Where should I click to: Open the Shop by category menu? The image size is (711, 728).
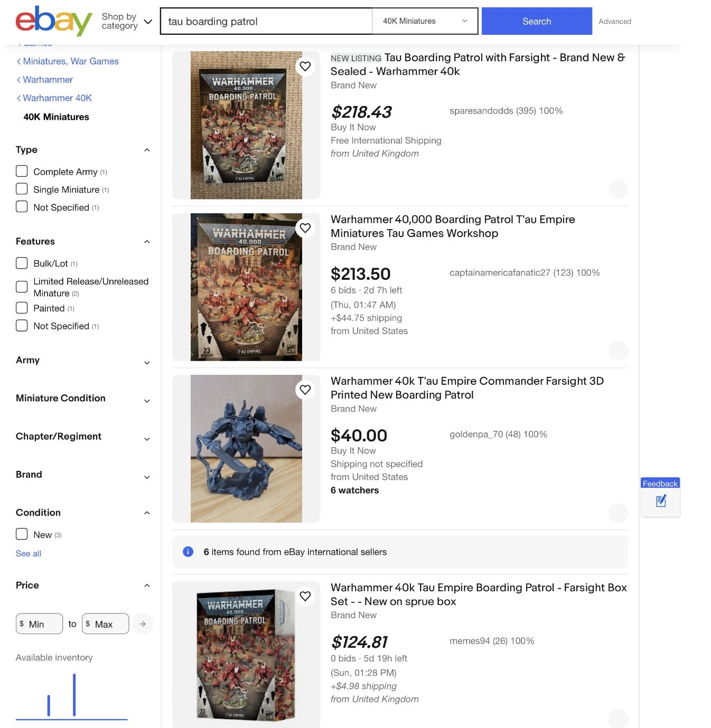[125, 21]
